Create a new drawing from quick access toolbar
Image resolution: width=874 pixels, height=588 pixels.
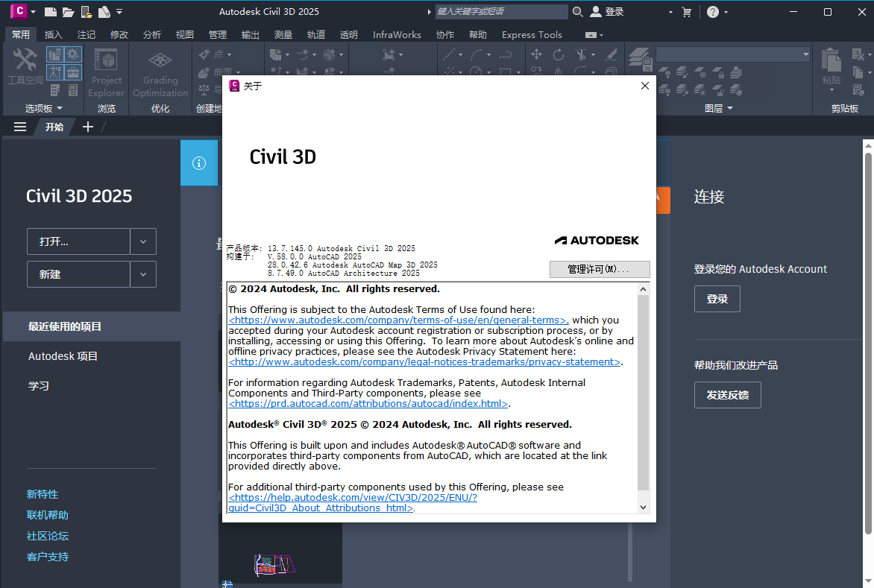(50, 12)
